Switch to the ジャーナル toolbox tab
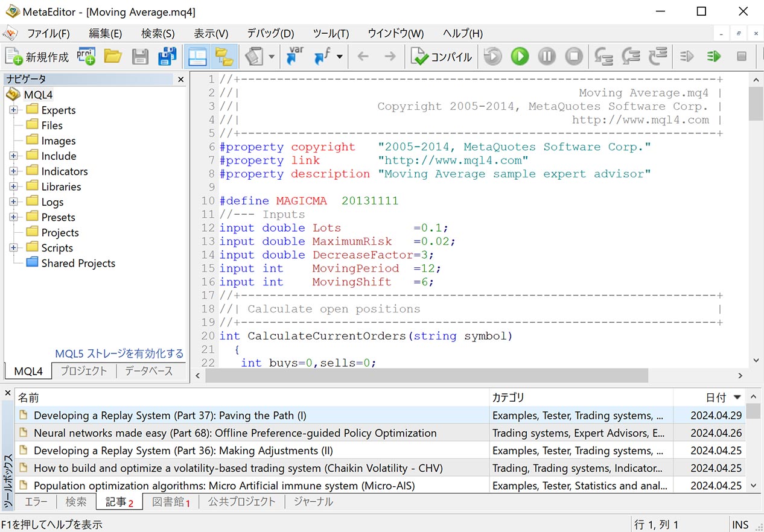This screenshot has width=764, height=532. pos(313,502)
